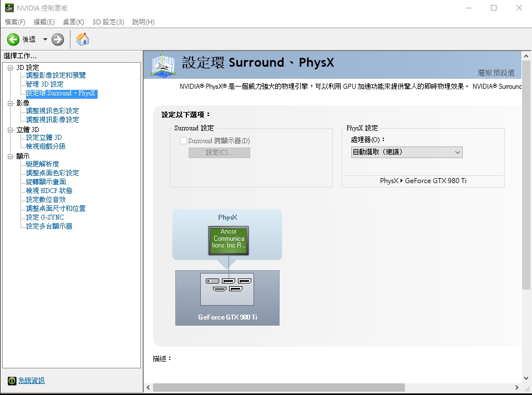Minimize the NVIDIA control panel window
The width and height of the screenshot is (532, 395).
point(469,8)
